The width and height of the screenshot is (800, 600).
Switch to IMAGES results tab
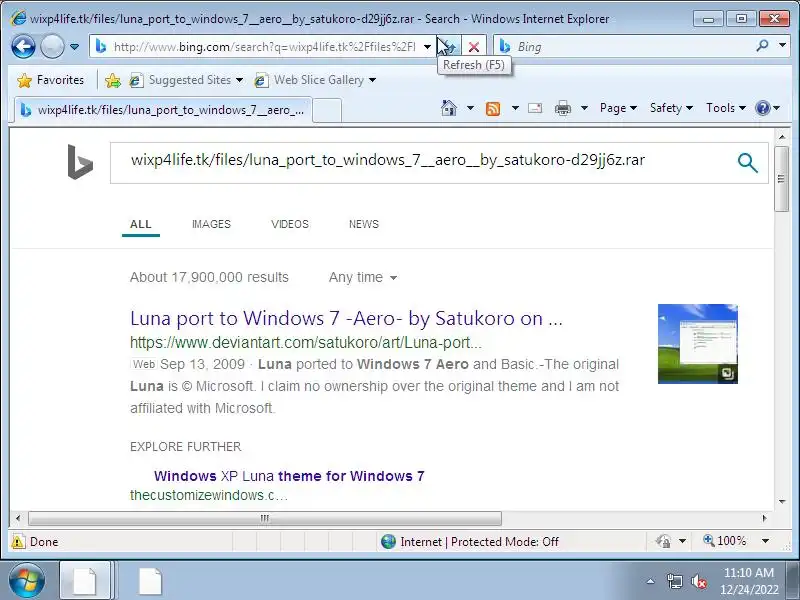[x=211, y=224]
